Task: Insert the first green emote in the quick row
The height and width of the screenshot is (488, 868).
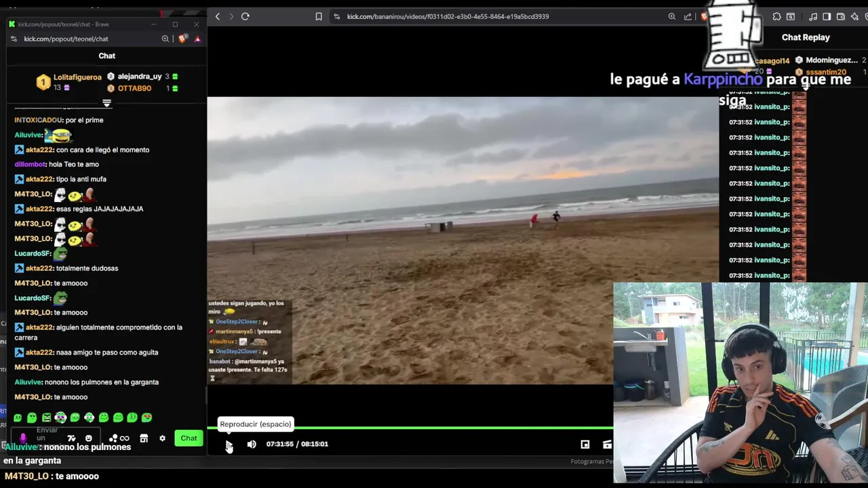Action: point(18,418)
